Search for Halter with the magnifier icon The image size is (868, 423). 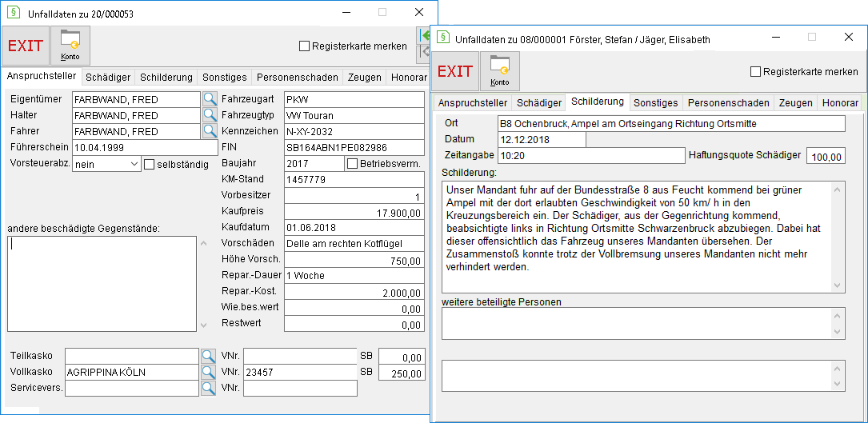point(210,115)
